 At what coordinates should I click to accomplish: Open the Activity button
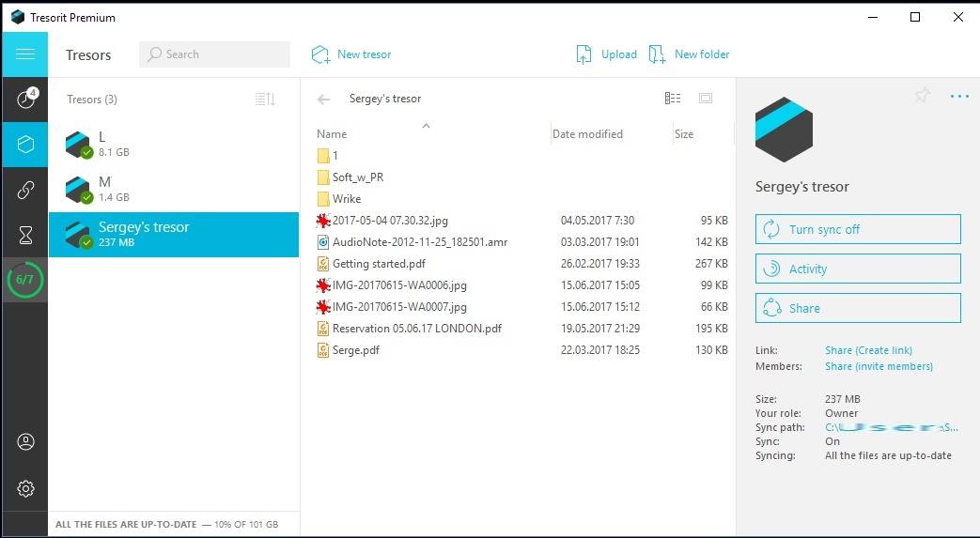tap(858, 269)
